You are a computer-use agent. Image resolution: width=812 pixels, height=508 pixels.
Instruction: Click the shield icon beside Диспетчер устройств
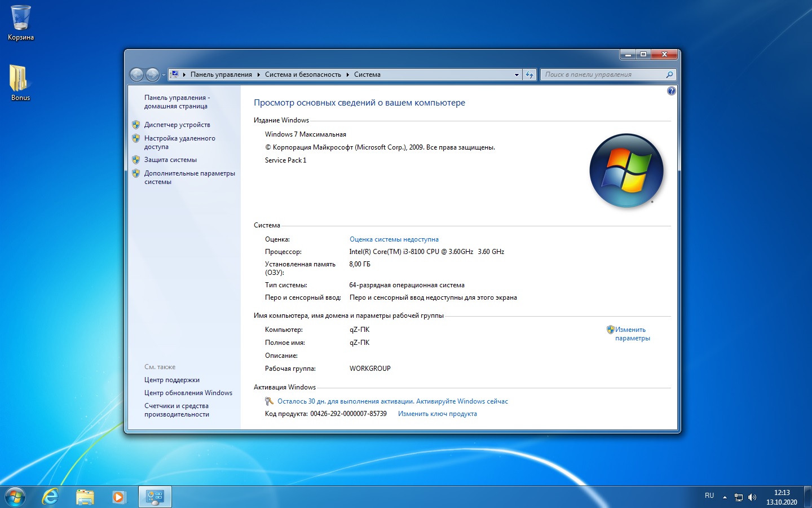(136, 125)
